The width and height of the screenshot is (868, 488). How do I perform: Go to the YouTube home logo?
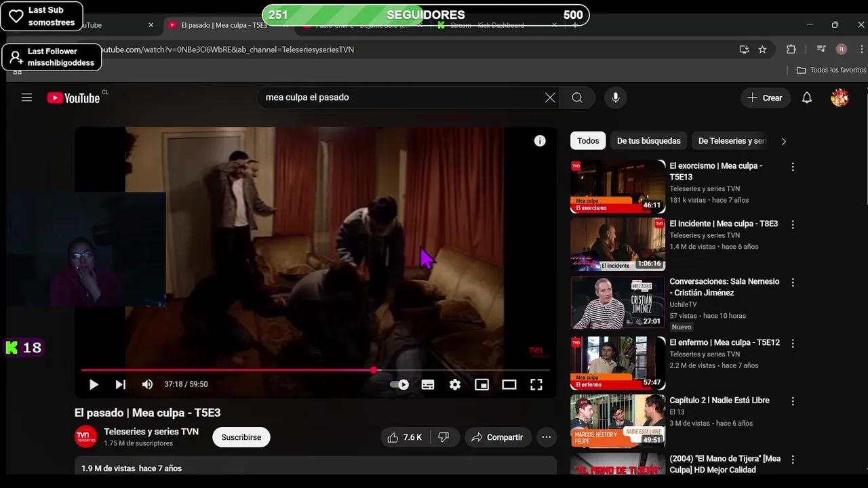point(73,98)
